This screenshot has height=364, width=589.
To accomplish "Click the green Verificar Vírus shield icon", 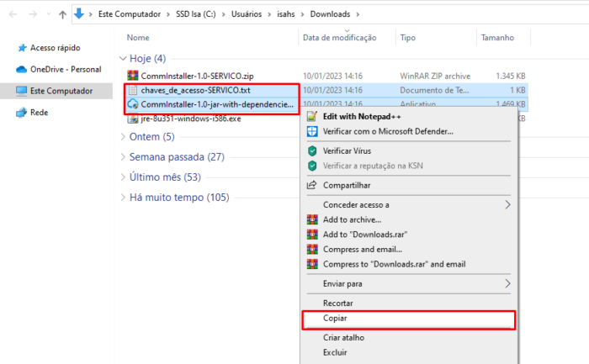I will tap(312, 150).
